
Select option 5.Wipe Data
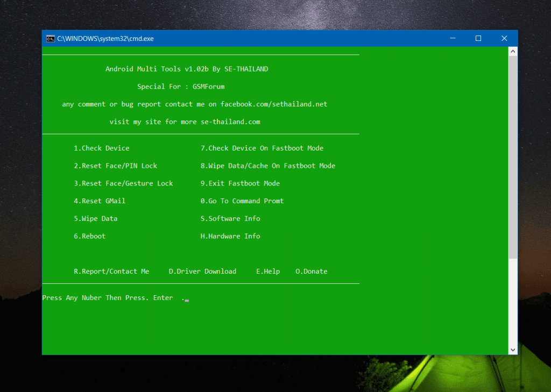pyautogui.click(x=96, y=218)
